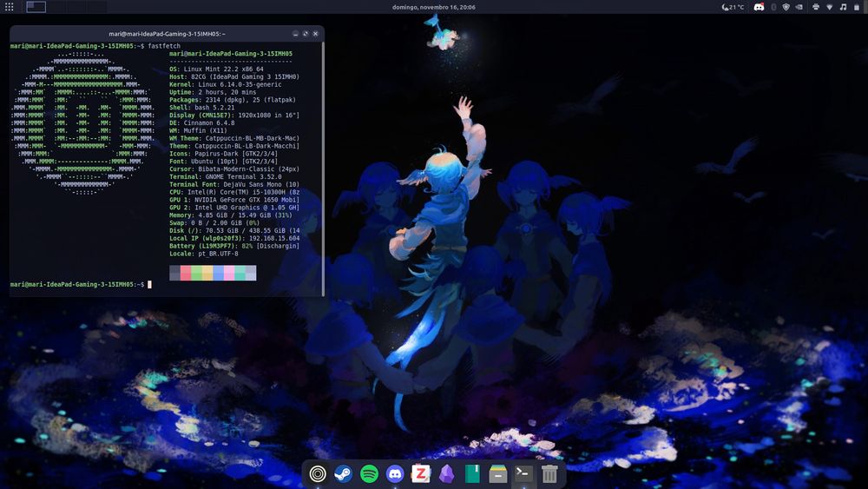Click the 'Terminal Font: DejaVu Sans Mono' line
Viewport: 868px width, 489px height.
(x=234, y=185)
